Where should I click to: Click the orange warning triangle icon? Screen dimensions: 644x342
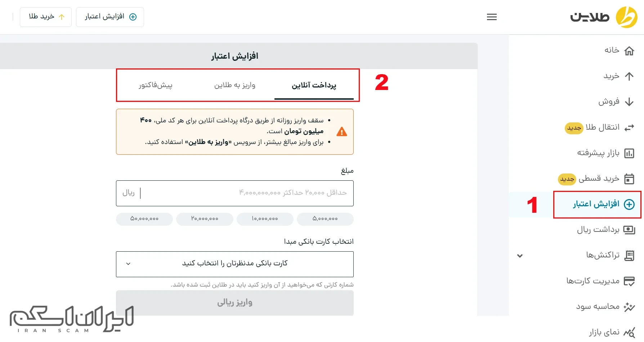coord(342,132)
